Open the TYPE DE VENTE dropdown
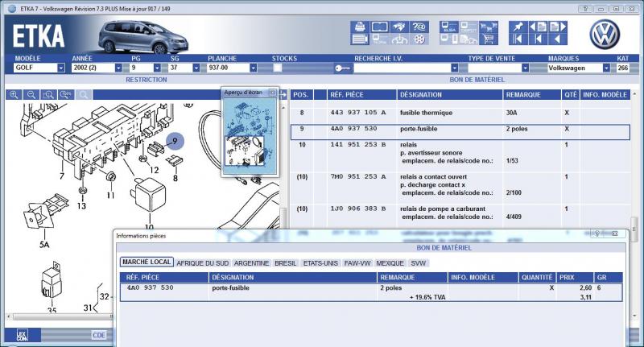Image resolution: width=644 pixels, height=347 pixels. point(525,68)
